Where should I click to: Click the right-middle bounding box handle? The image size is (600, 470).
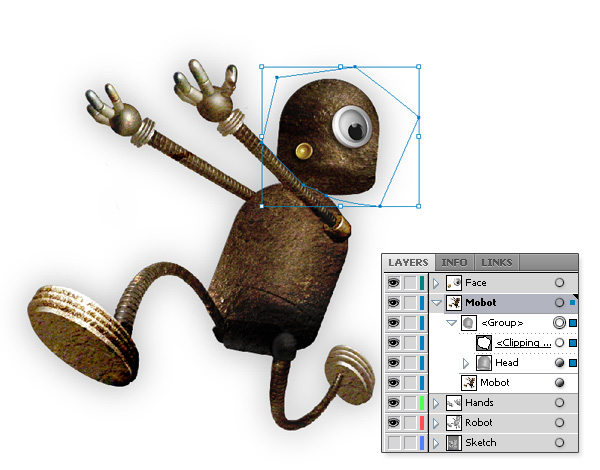[x=419, y=136]
